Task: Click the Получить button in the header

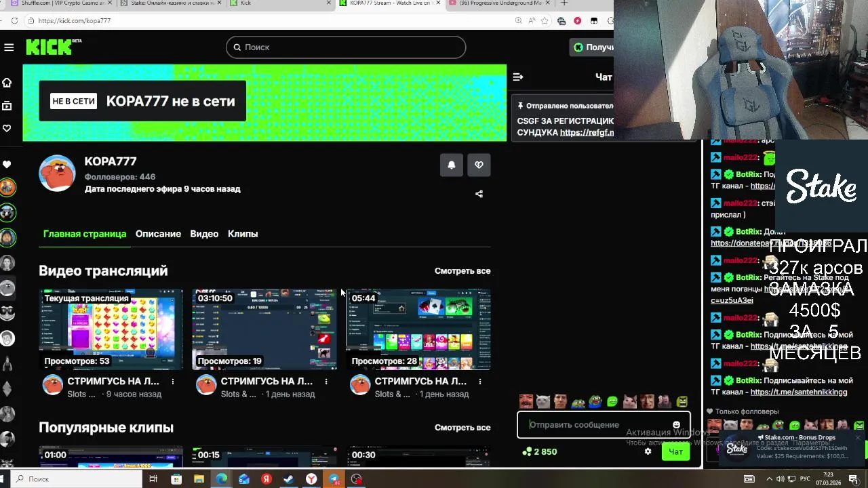Action: tap(593, 47)
